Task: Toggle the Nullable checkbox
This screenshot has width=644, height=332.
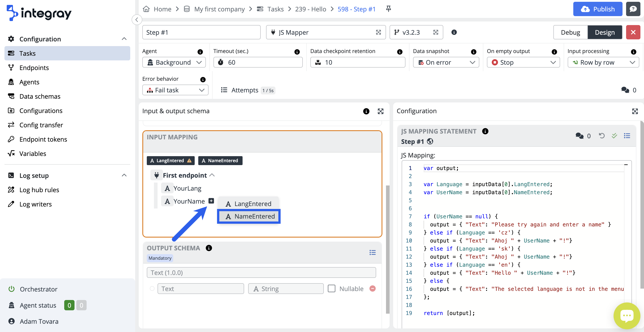Action: pos(331,289)
